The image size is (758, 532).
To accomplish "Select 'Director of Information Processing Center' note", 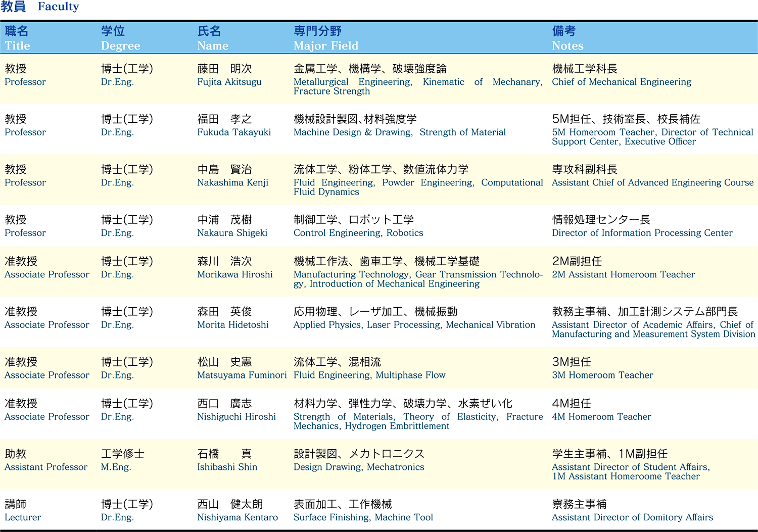I will click(x=642, y=233).
